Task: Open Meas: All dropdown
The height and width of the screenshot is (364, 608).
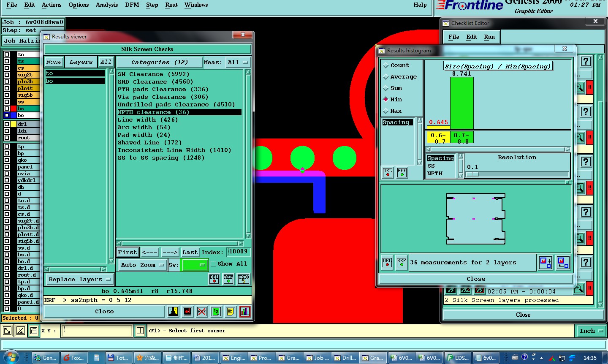Action: pos(238,62)
